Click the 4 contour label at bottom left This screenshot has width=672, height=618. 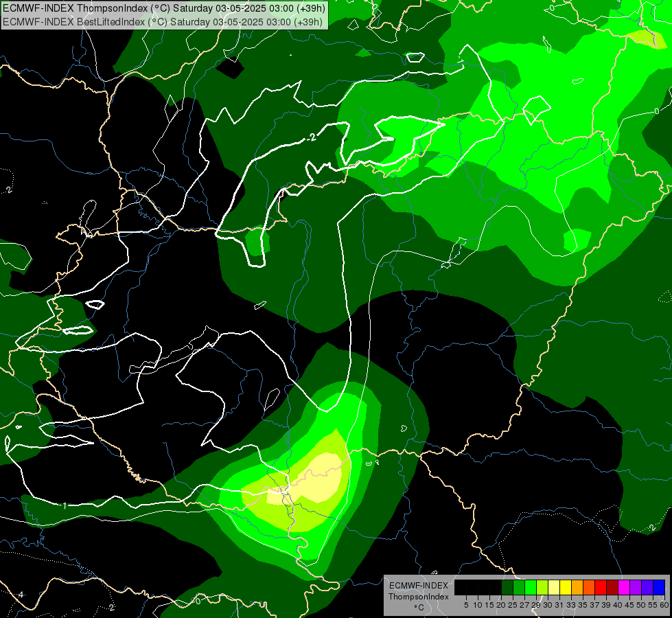[x=21, y=595]
